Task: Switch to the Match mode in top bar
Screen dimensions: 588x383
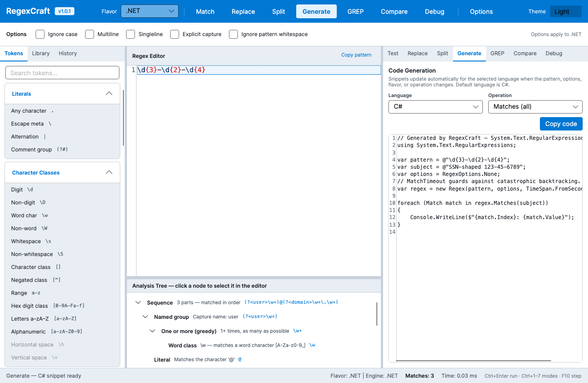Action: (x=205, y=12)
